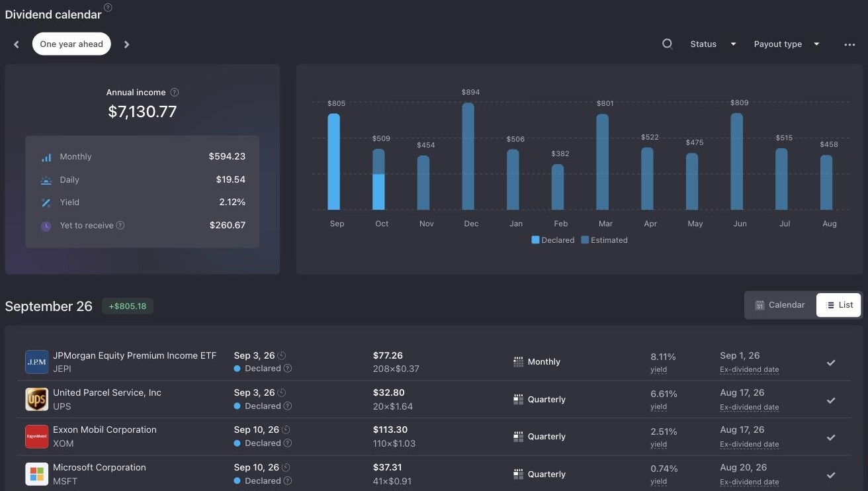The height and width of the screenshot is (491, 868).
Task: Toggle the received checkmark for JEPI
Action: [x=831, y=363]
